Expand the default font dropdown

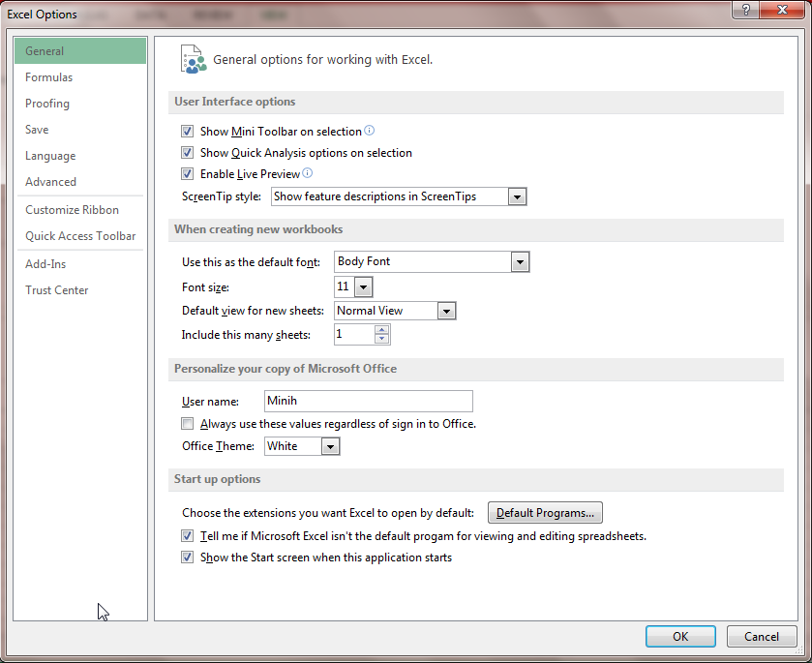tap(520, 262)
